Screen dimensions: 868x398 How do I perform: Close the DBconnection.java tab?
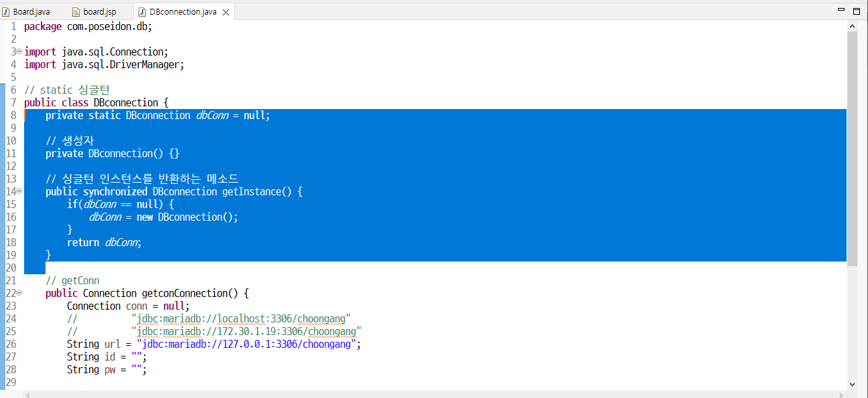226,13
